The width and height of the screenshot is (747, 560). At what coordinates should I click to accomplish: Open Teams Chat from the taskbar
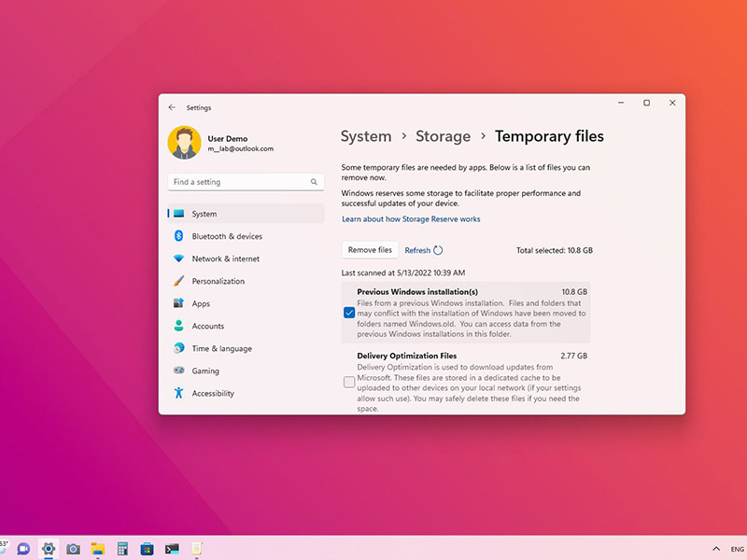(x=23, y=549)
